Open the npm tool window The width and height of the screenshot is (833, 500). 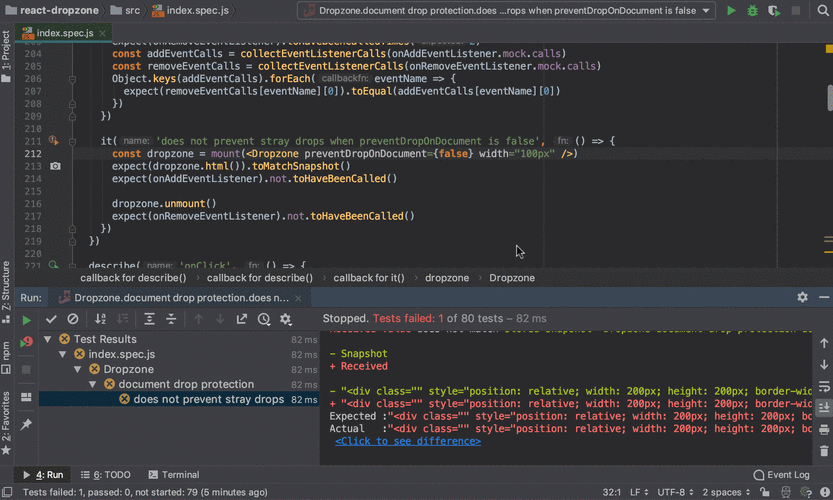(6, 357)
